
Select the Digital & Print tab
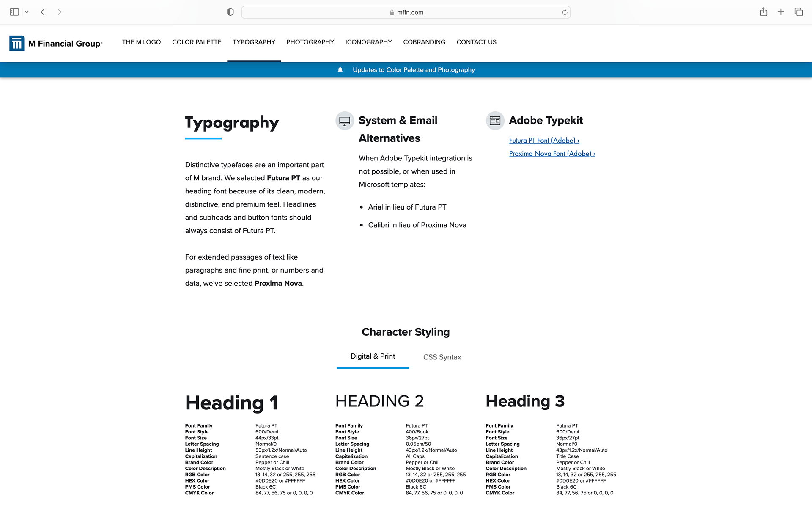pos(373,356)
